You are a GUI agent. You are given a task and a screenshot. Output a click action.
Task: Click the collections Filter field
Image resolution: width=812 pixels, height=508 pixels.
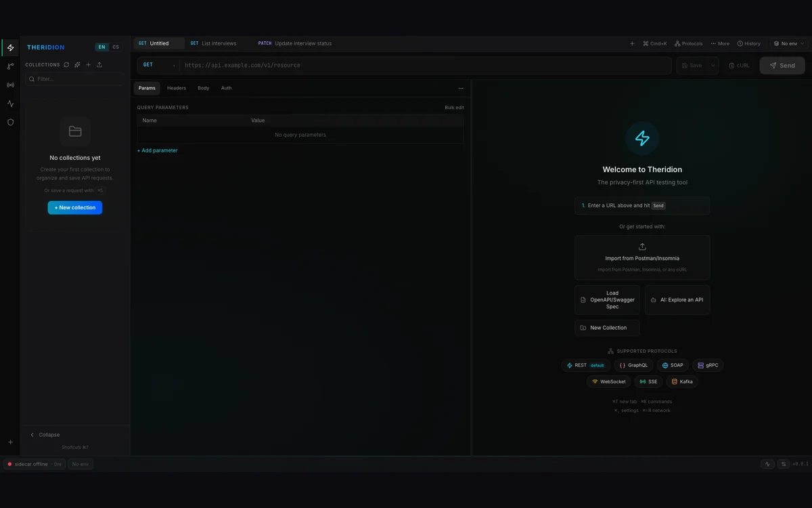[x=74, y=79]
